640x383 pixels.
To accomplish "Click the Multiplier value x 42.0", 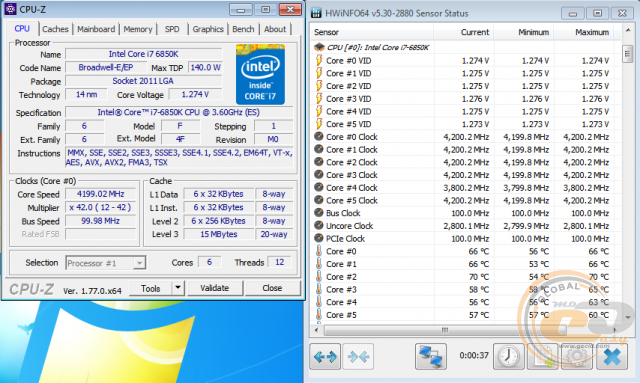I will click(x=100, y=207).
